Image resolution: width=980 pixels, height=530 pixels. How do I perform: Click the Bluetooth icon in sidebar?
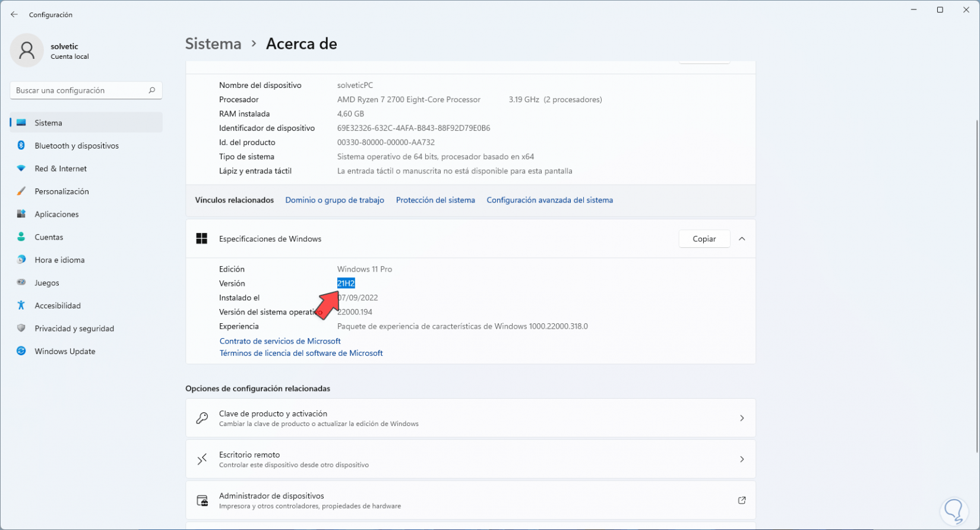(21, 146)
